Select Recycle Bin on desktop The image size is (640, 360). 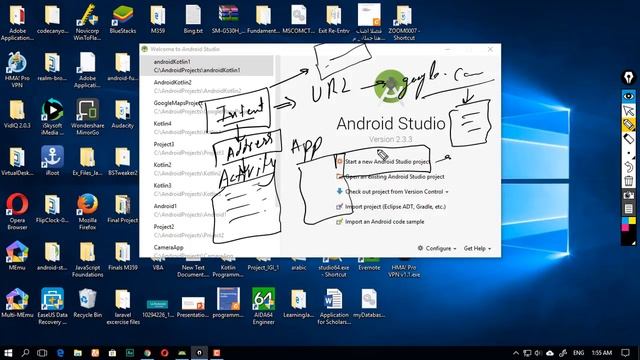[x=87, y=303]
